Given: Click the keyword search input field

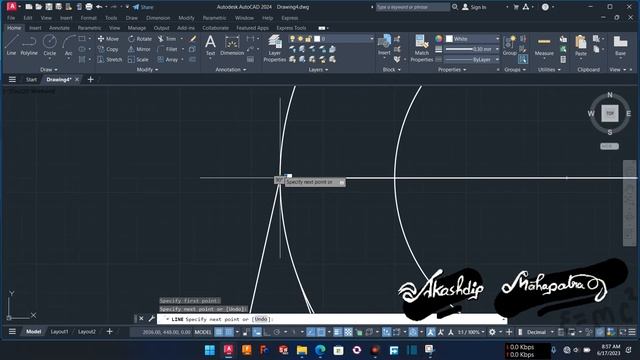Looking at the screenshot, I should pyautogui.click(x=412, y=7).
